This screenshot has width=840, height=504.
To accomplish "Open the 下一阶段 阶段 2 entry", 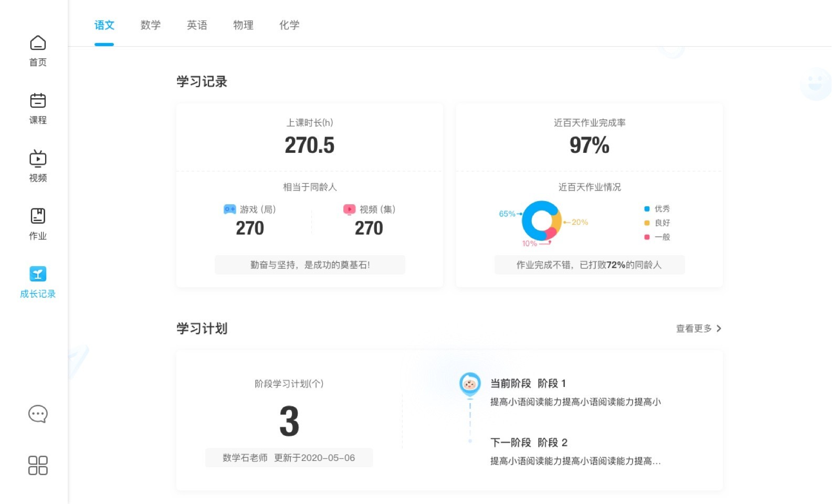I will click(529, 443).
